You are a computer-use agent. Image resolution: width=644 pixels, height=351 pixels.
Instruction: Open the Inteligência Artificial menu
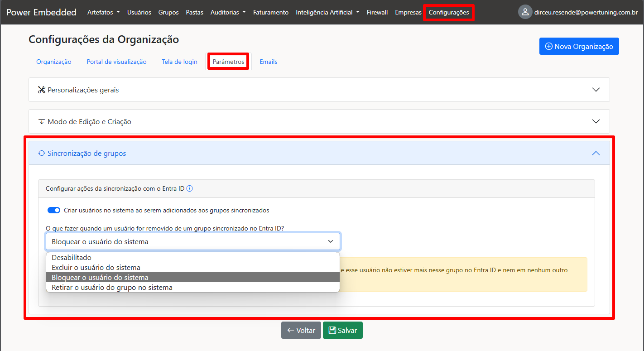pyautogui.click(x=327, y=12)
